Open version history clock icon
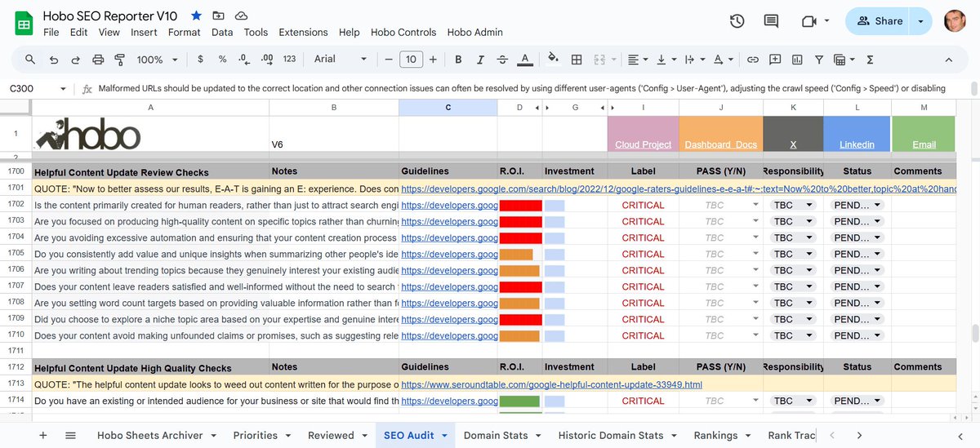This screenshot has height=448, width=980. (737, 21)
